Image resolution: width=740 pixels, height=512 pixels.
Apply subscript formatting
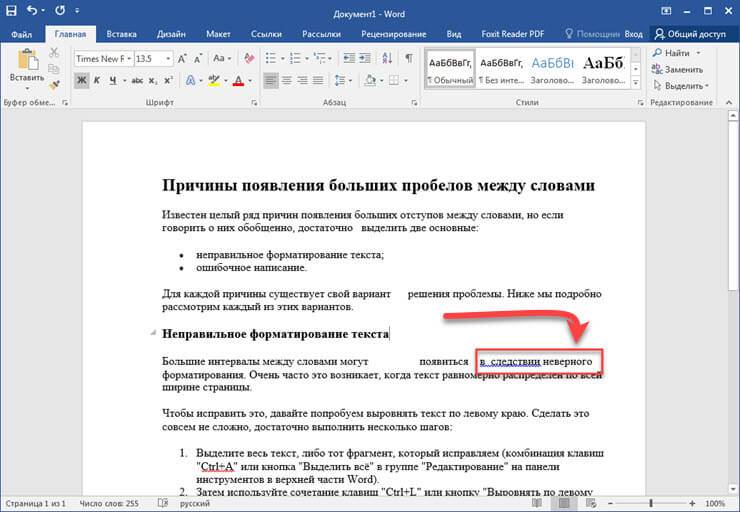(x=153, y=81)
